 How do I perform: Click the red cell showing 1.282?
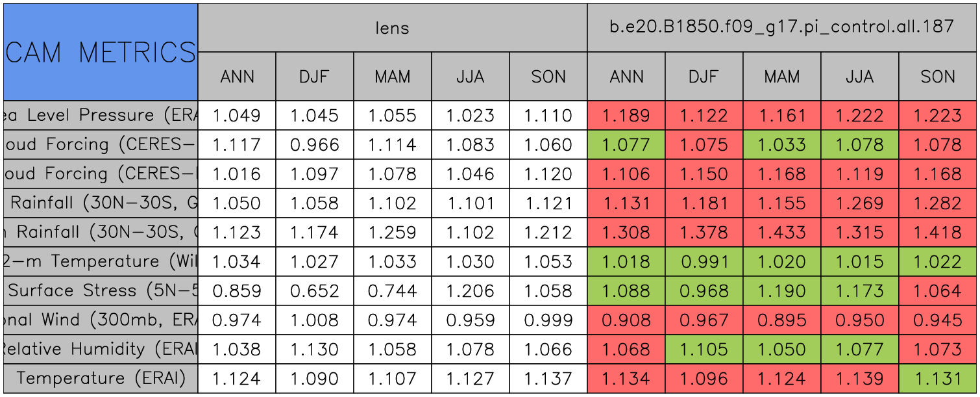pos(937,203)
